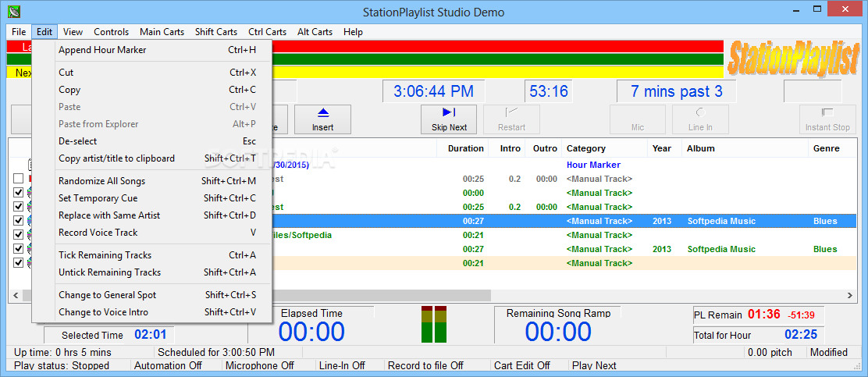Click the playlist horizontal scrollbar thumb
This screenshot has width=868, height=377.
click(256, 296)
